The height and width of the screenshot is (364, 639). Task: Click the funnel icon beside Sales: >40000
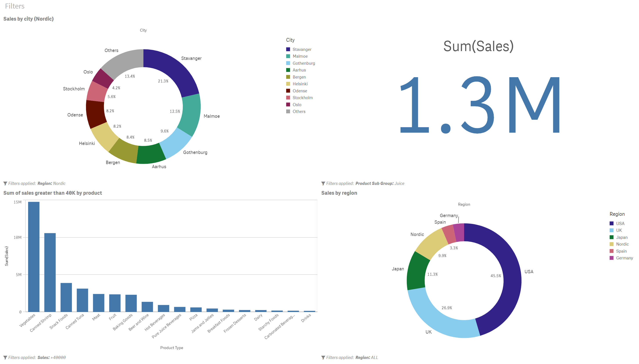(5, 357)
